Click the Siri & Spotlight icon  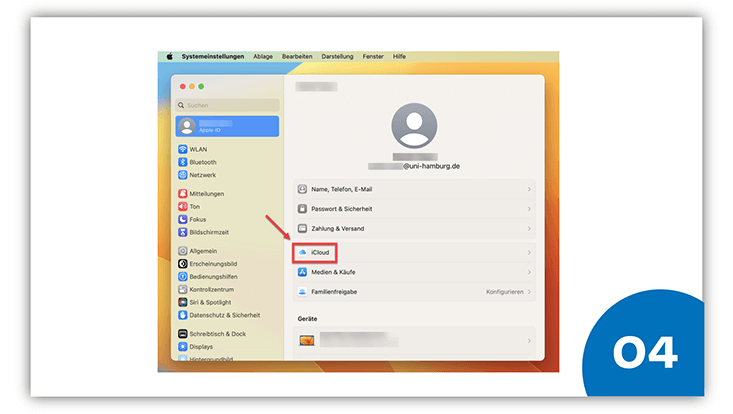click(183, 302)
